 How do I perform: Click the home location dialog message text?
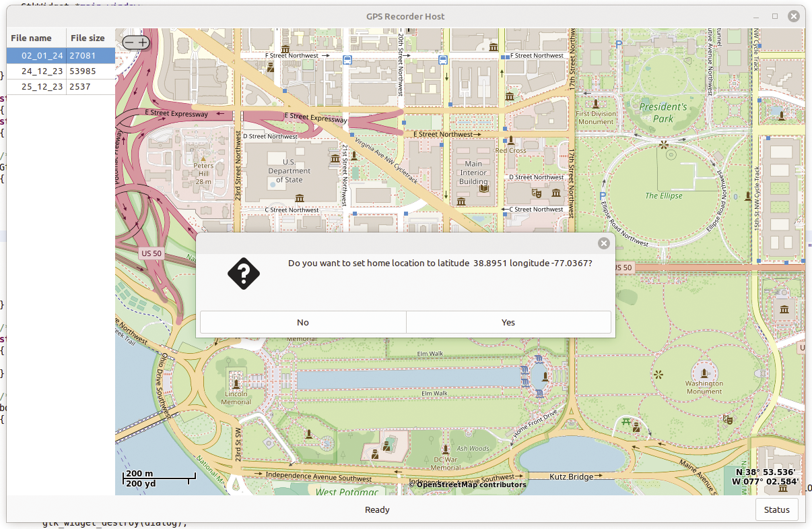click(x=440, y=263)
